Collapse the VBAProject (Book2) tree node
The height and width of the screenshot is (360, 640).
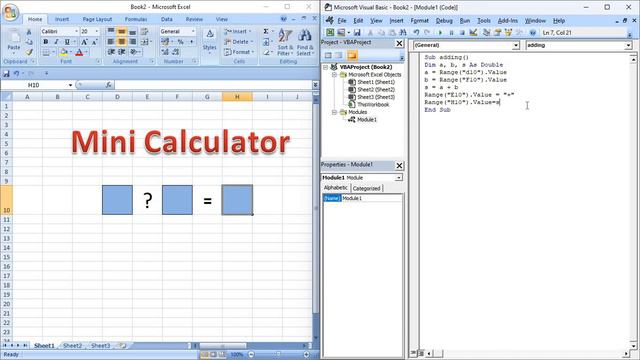point(326,67)
